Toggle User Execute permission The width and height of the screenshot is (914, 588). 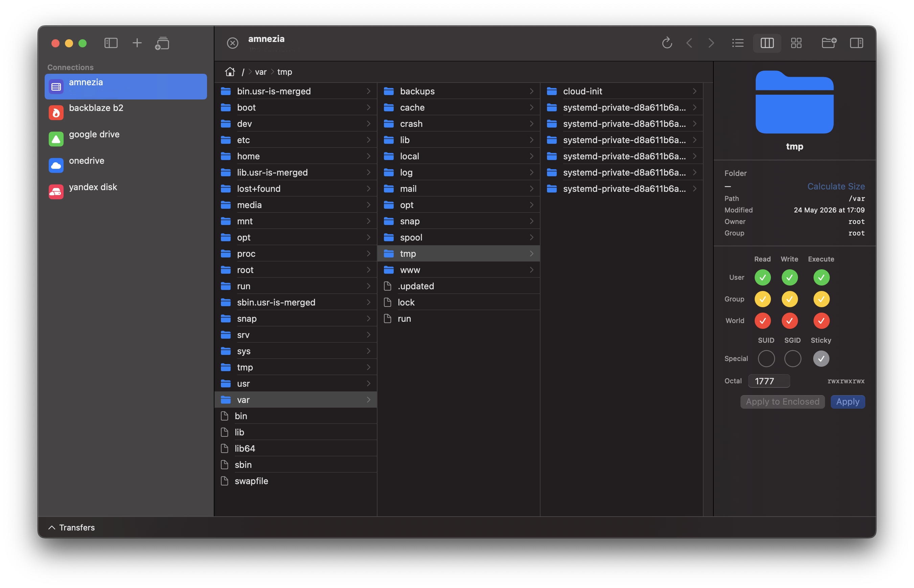(x=821, y=277)
